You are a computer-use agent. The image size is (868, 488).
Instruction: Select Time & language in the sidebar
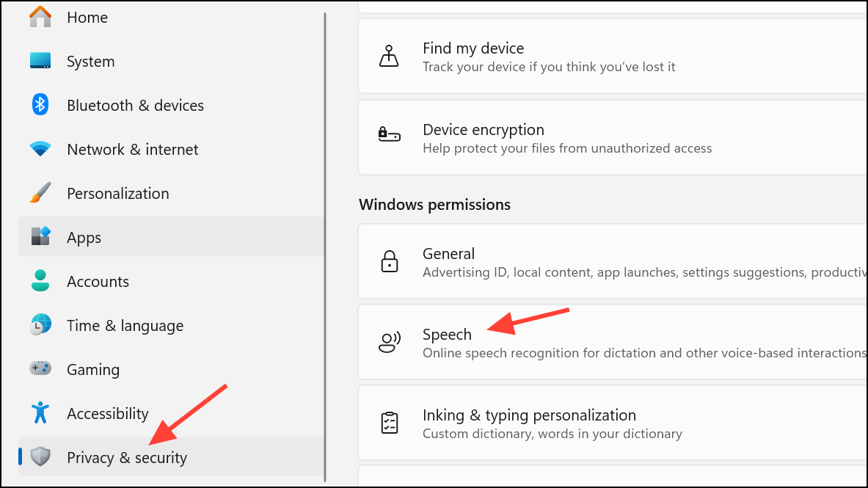click(125, 325)
